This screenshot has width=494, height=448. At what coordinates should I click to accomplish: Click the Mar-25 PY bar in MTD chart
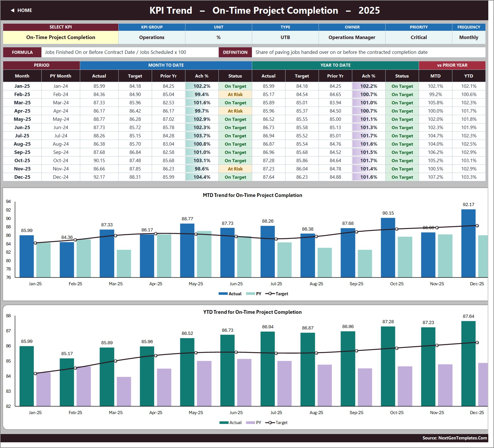(x=124, y=263)
